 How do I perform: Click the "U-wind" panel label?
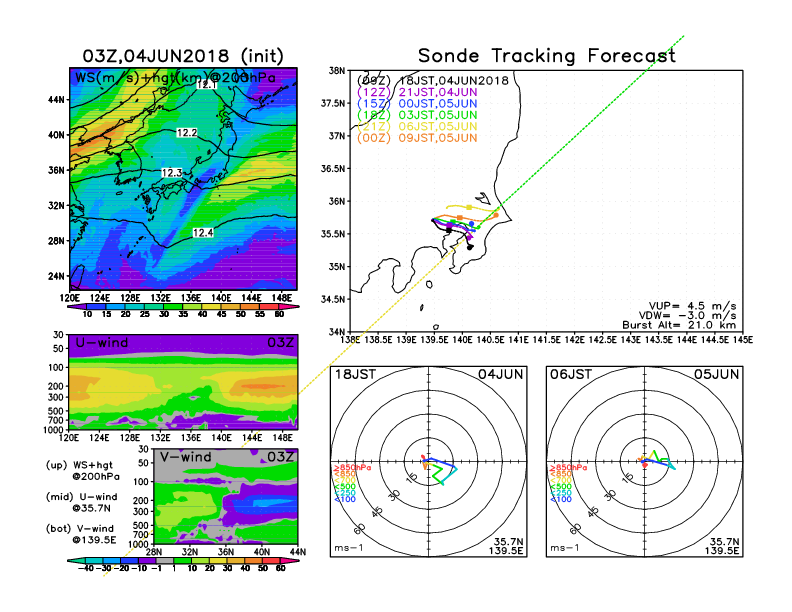point(102,342)
